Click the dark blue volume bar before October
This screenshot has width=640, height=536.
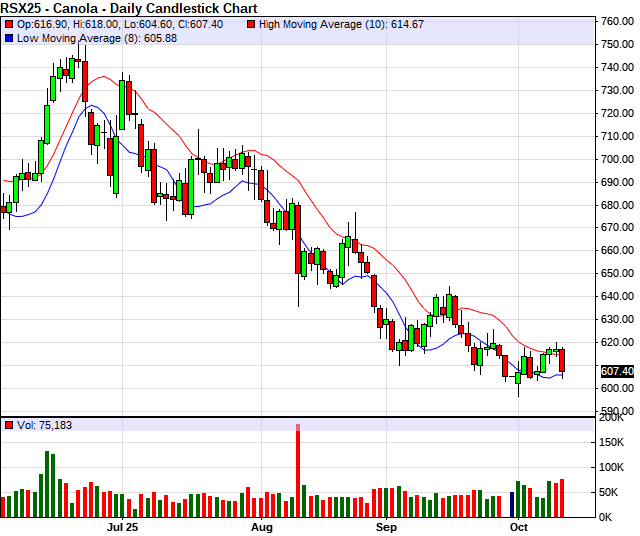coord(513,504)
